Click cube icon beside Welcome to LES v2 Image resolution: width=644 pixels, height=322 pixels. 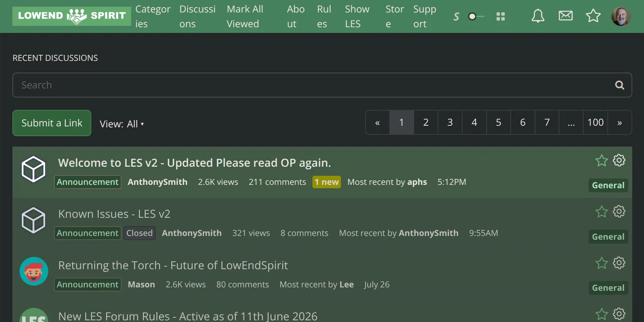click(x=33, y=169)
